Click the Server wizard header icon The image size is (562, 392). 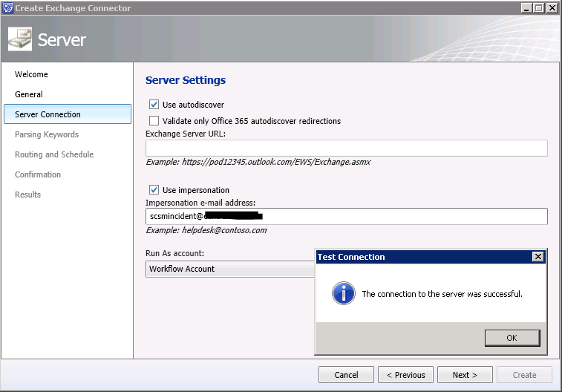(20, 39)
